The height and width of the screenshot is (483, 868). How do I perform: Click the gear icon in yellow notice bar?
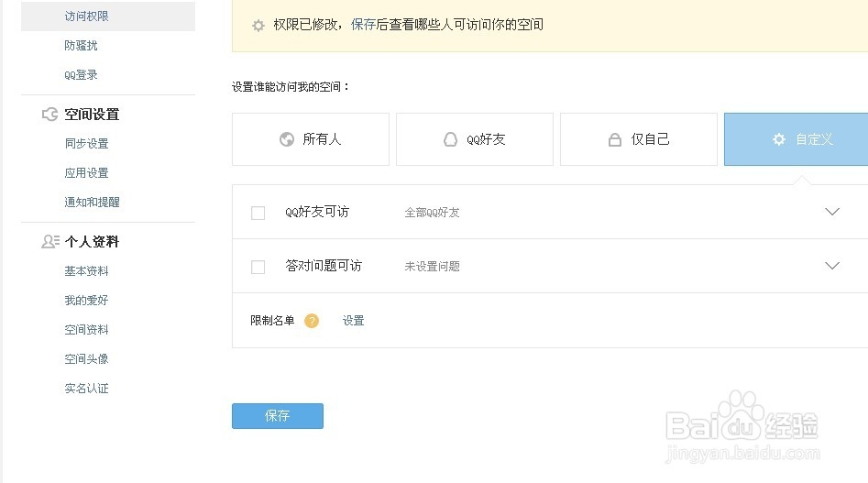pos(258,25)
